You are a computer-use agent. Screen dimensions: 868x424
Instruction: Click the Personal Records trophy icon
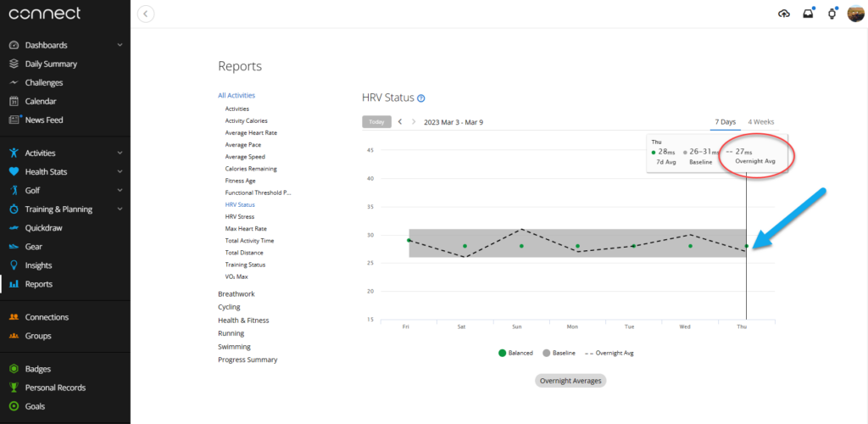coord(14,388)
